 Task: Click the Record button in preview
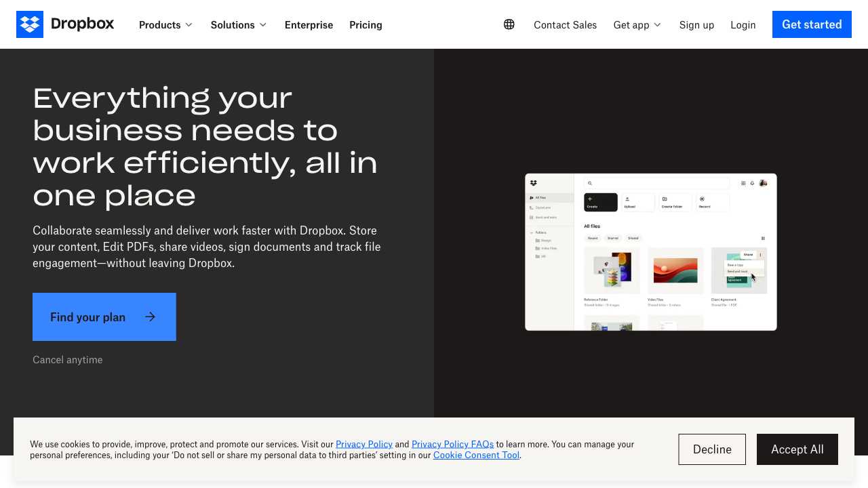(713, 202)
